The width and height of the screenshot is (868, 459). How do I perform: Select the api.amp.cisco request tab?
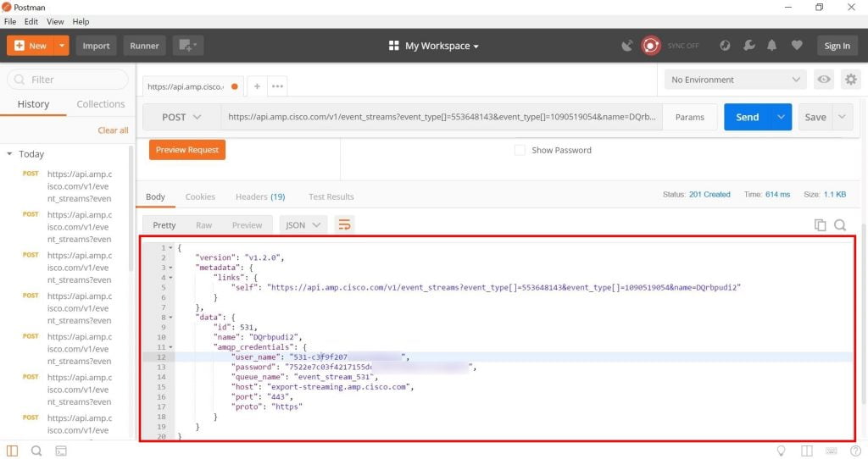click(x=192, y=86)
